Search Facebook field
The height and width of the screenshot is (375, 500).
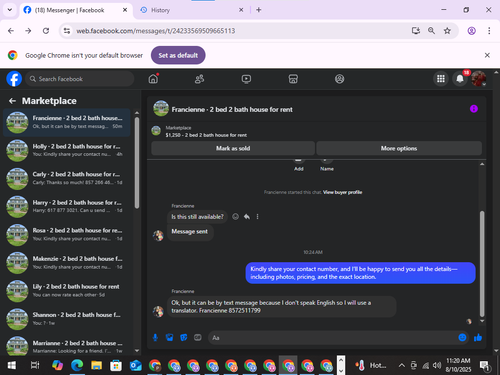[x=80, y=79]
